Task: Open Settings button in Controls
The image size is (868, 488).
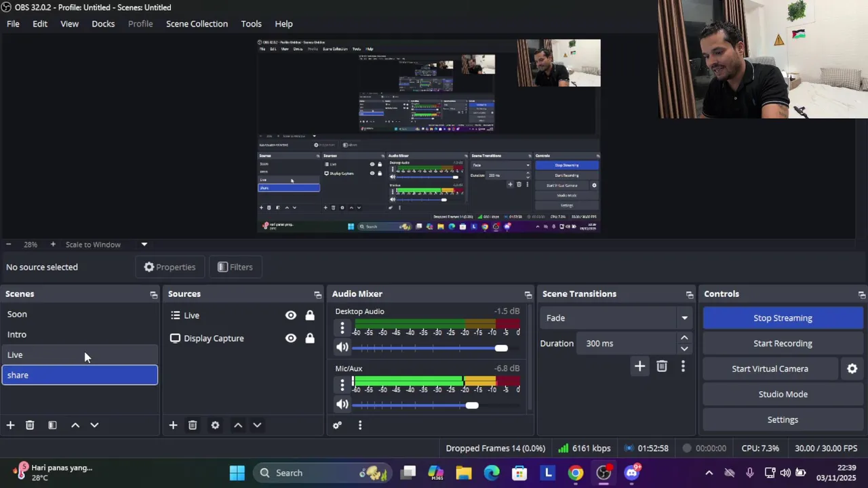Action: (783, 420)
